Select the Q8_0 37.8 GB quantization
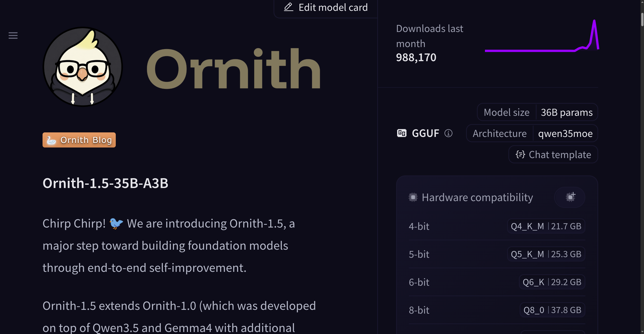This screenshot has height=334, width=644. pos(552,310)
